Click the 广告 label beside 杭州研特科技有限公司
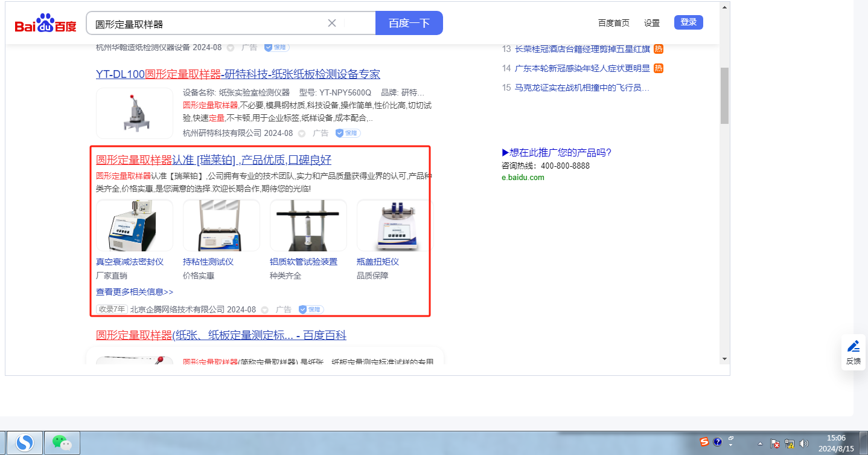The width and height of the screenshot is (868, 455). 321,133
